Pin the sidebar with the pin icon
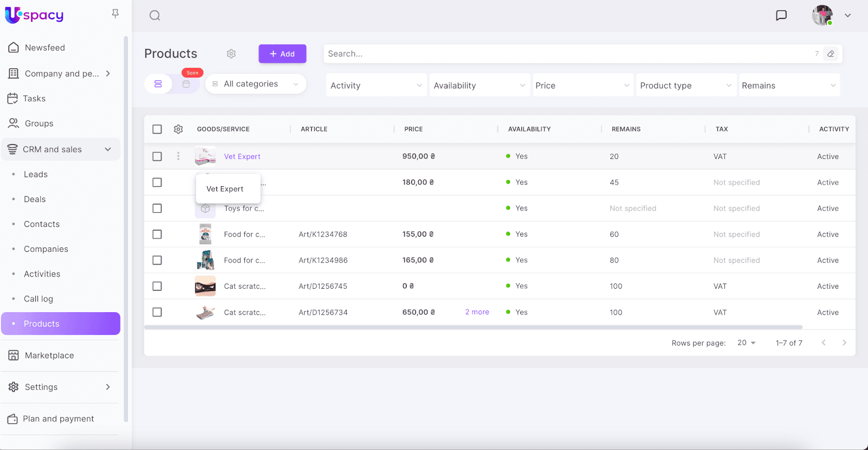 pos(115,14)
